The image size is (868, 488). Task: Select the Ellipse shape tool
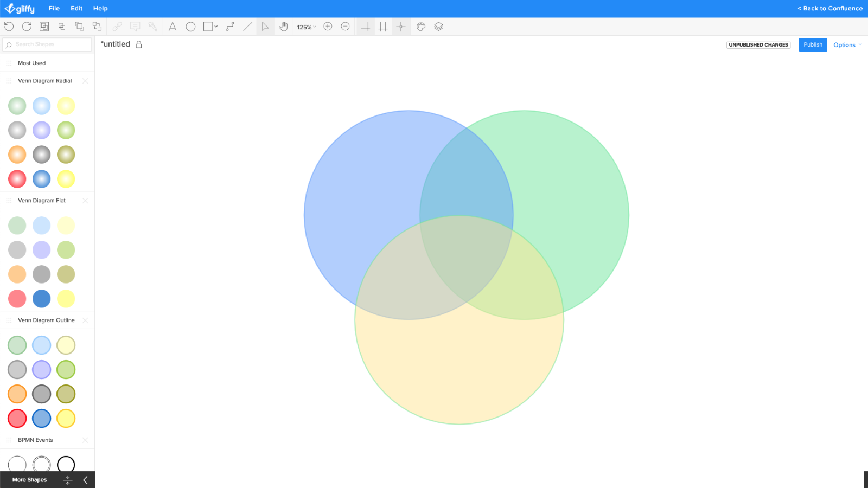(x=190, y=26)
